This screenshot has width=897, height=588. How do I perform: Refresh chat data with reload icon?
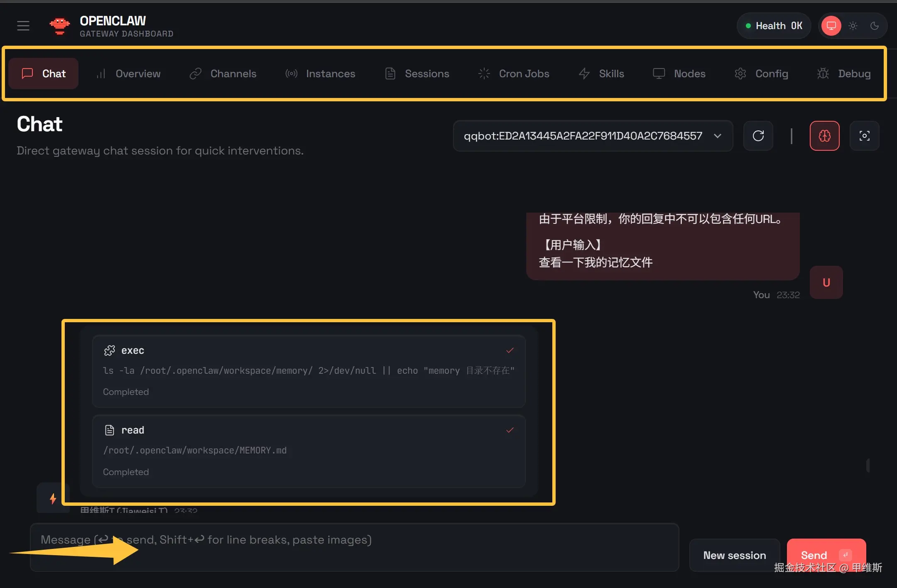click(758, 136)
